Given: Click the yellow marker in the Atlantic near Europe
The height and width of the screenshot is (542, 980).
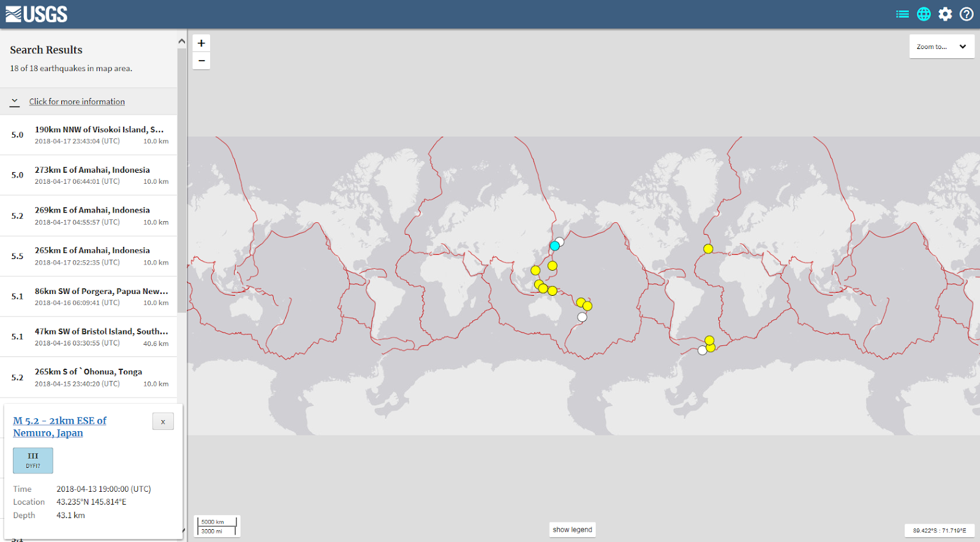Looking at the screenshot, I should coord(708,249).
